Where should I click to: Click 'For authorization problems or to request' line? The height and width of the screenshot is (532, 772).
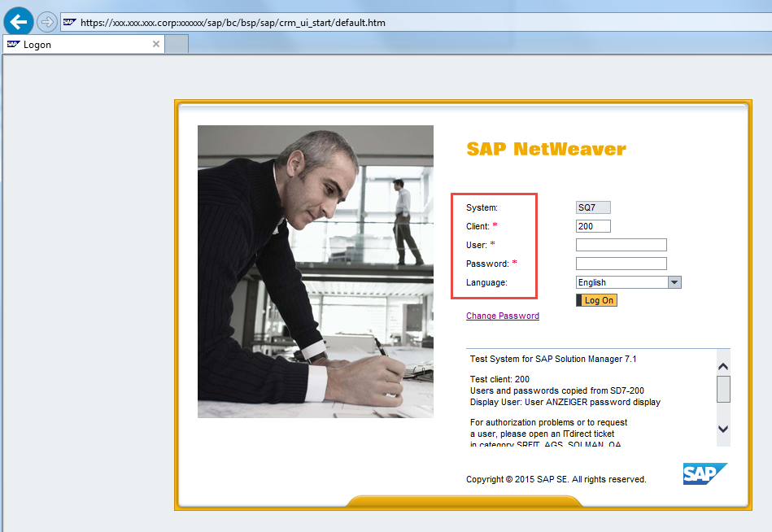click(548, 422)
